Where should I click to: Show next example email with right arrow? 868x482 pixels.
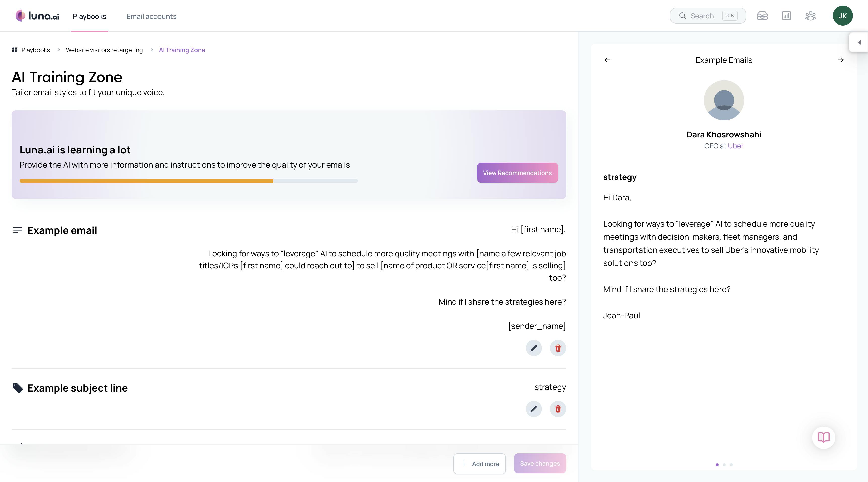click(841, 60)
